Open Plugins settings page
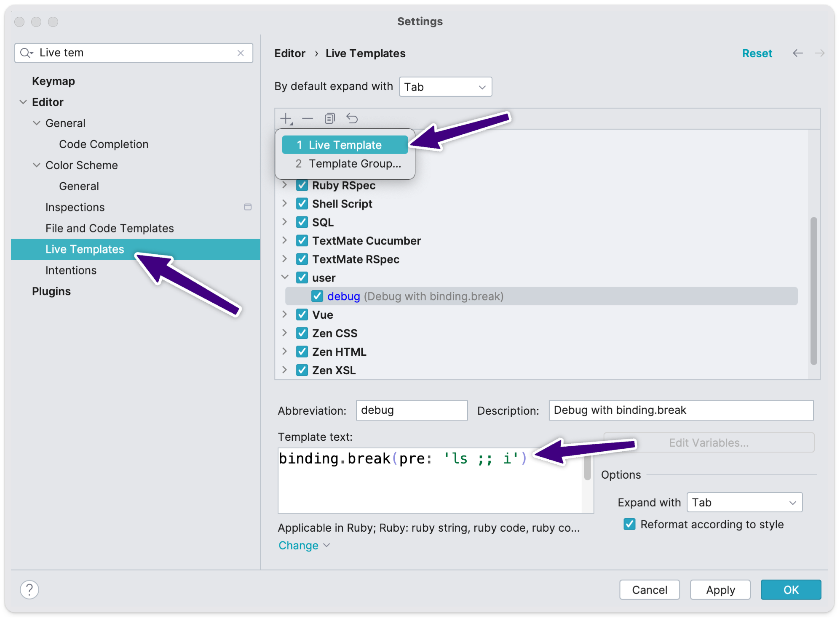Screen dimensions: 840x618 (51, 292)
